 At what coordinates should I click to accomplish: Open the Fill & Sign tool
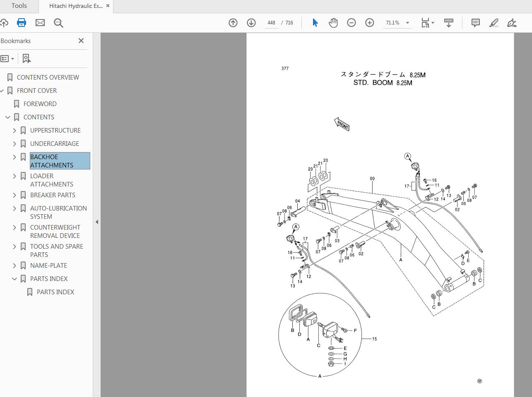coord(512,23)
